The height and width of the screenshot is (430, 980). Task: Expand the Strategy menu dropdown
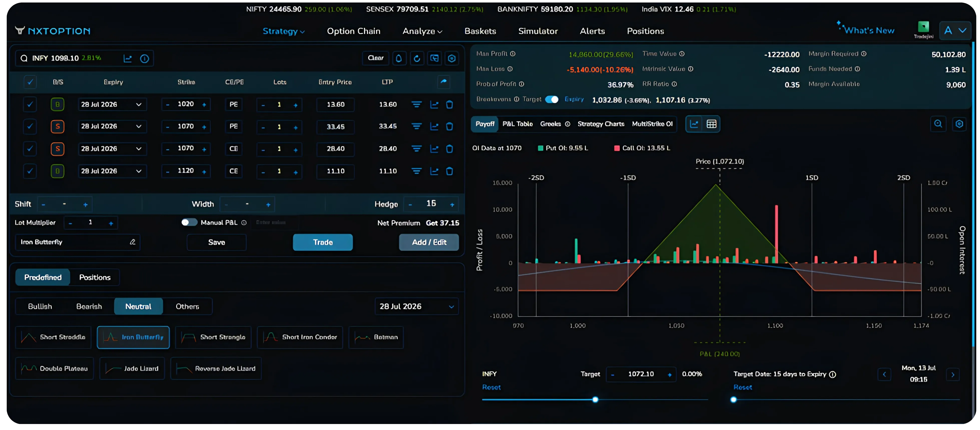coord(284,31)
